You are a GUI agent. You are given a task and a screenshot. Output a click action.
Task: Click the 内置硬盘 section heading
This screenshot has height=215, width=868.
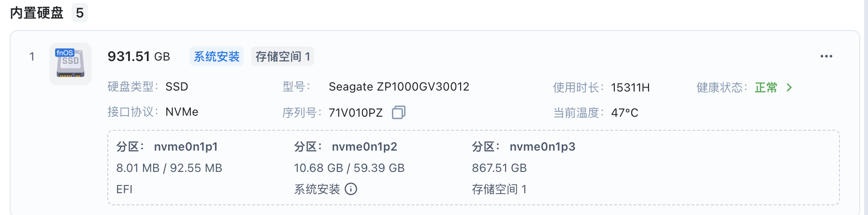tap(37, 13)
